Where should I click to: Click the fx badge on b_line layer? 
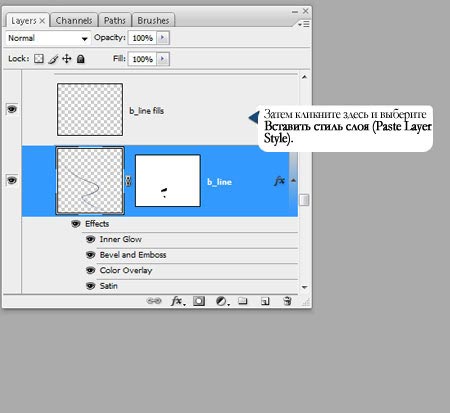click(x=279, y=181)
